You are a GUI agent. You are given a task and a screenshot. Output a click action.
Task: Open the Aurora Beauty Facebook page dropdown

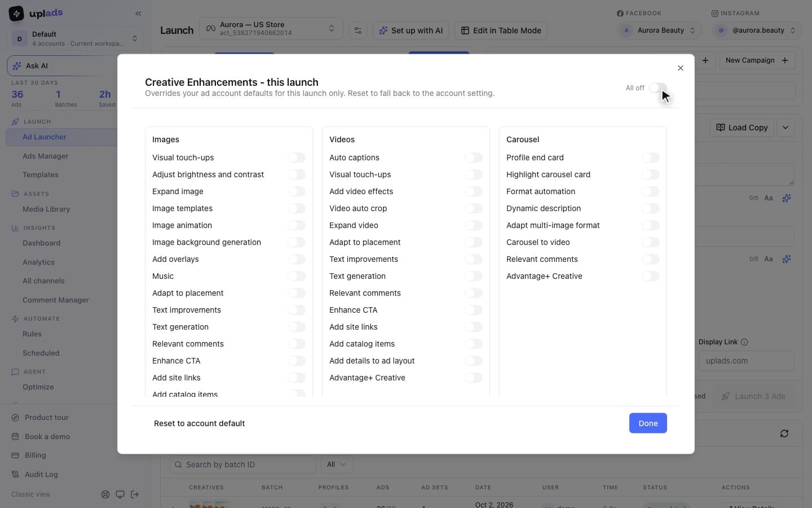[659, 30]
